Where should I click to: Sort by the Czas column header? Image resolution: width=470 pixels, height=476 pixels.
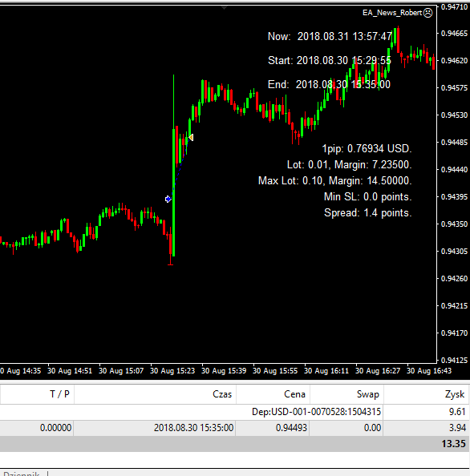(x=222, y=394)
